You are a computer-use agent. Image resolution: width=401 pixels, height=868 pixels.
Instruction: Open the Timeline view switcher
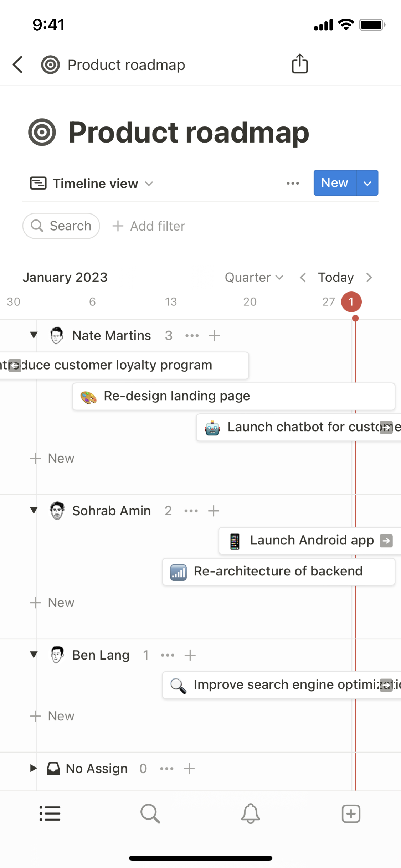tap(92, 184)
